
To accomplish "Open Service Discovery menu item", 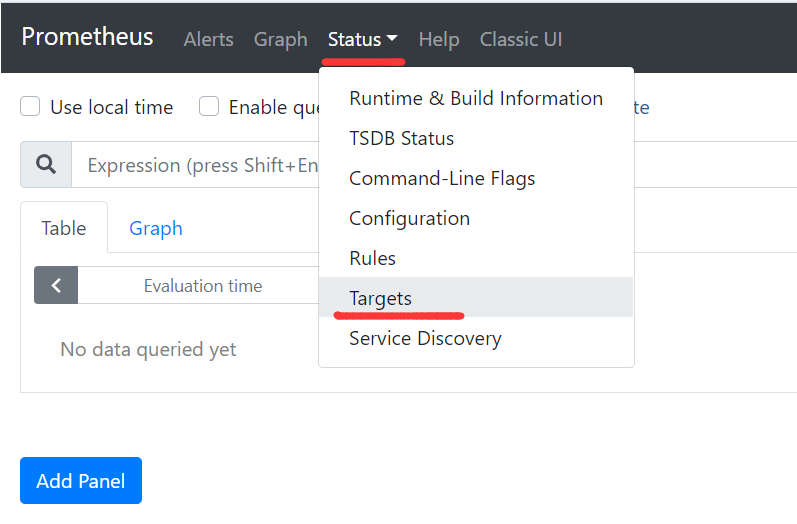I will 476,338.
